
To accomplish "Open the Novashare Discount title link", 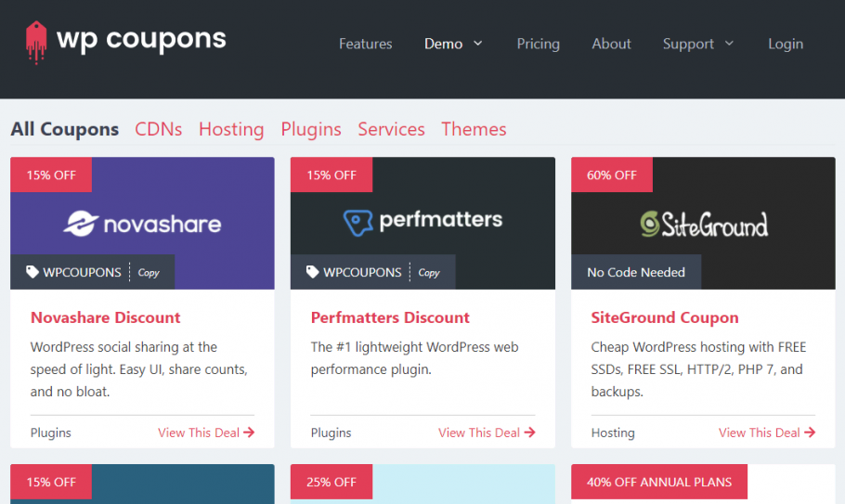I will (x=105, y=317).
